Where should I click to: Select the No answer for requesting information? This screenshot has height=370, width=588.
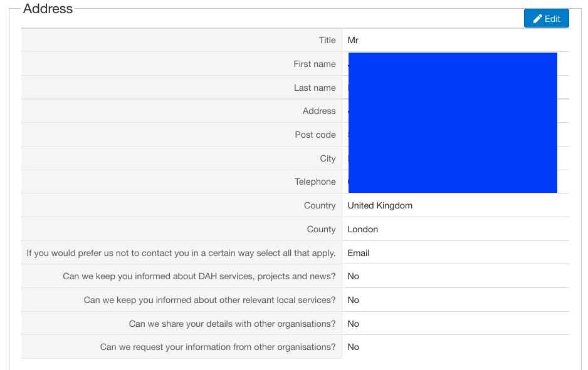(354, 347)
